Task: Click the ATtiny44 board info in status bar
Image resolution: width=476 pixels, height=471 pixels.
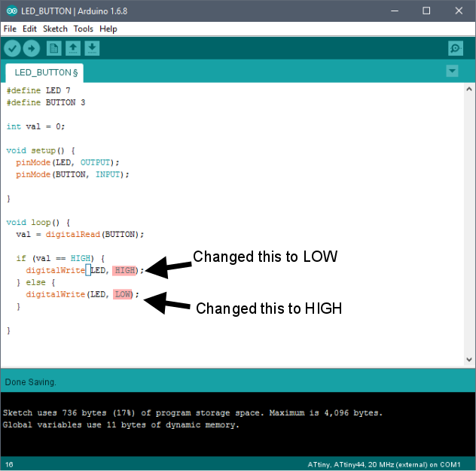Action: point(383,465)
